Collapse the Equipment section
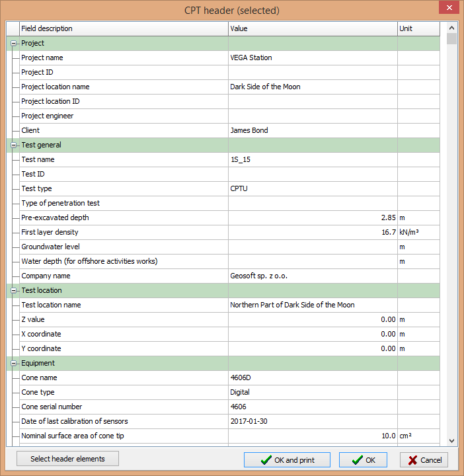Viewport: 464px width, 476px height. coord(13,363)
